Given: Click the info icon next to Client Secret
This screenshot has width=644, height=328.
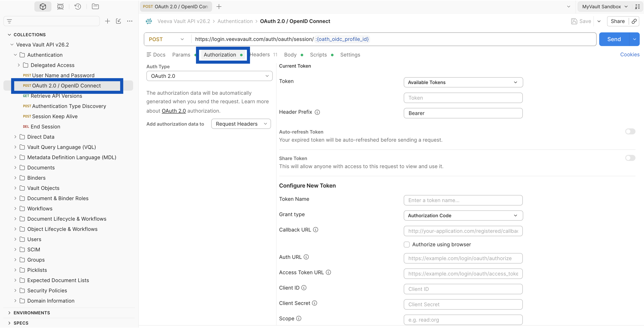Looking at the screenshot, I should (315, 303).
